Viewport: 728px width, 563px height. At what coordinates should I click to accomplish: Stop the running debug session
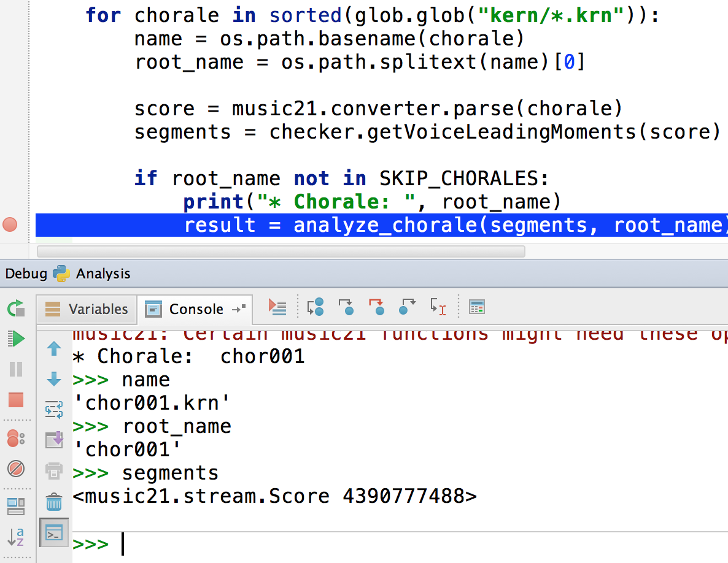16,400
